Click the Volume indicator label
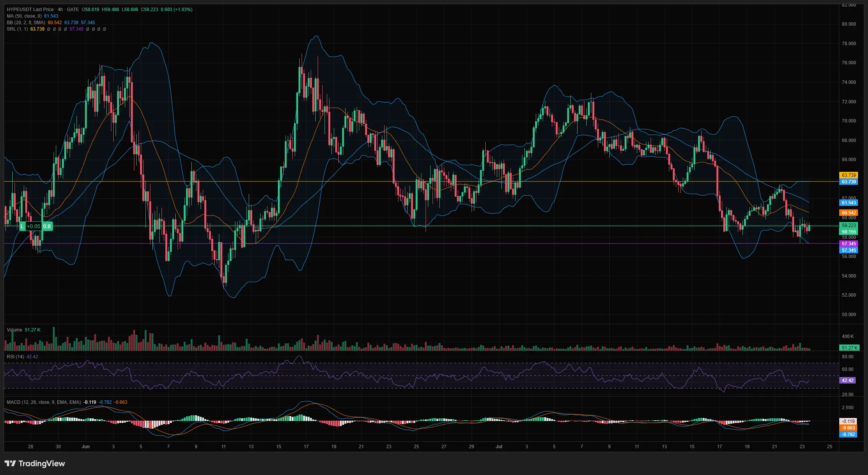Screen dimensions: 868x475 (x=15, y=330)
